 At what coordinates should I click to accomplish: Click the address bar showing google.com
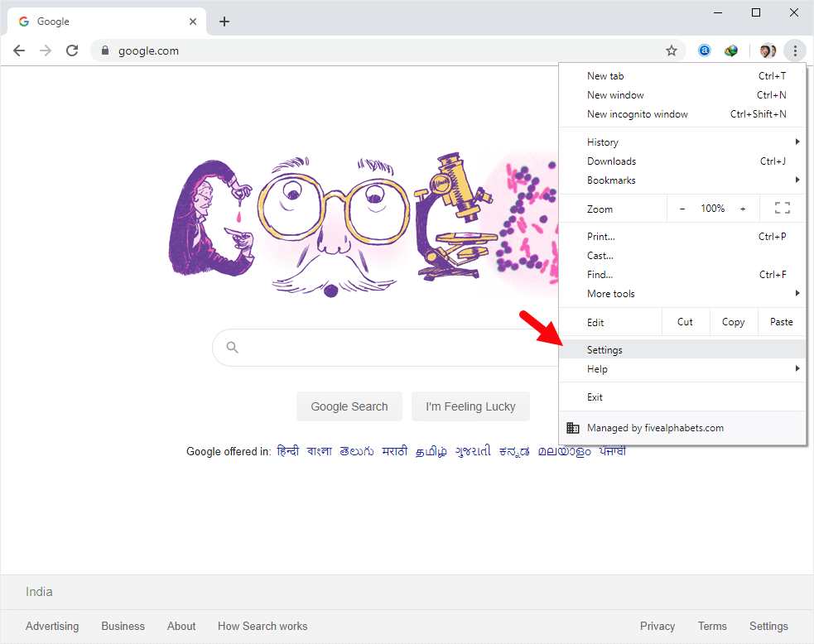coord(387,50)
